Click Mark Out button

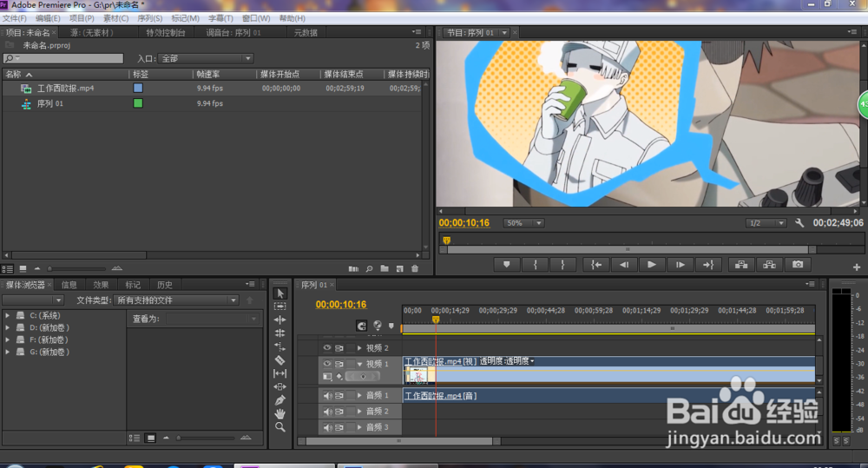pyautogui.click(x=562, y=265)
